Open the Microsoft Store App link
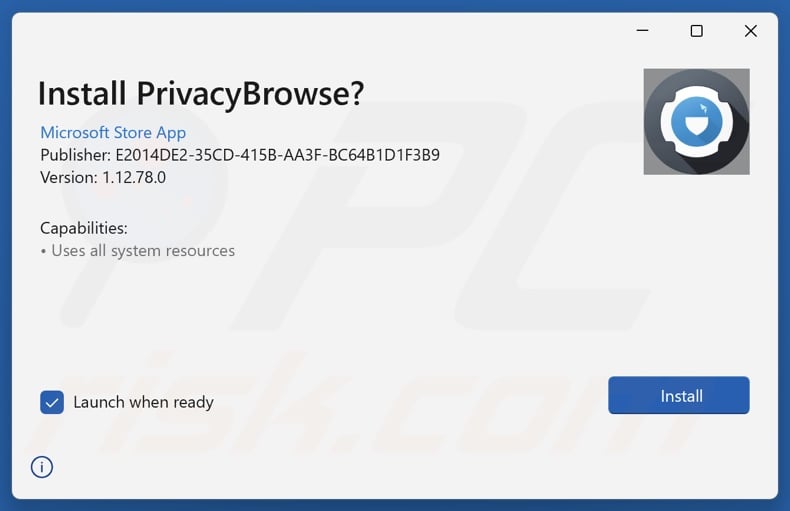The image size is (790, 511). [x=113, y=132]
